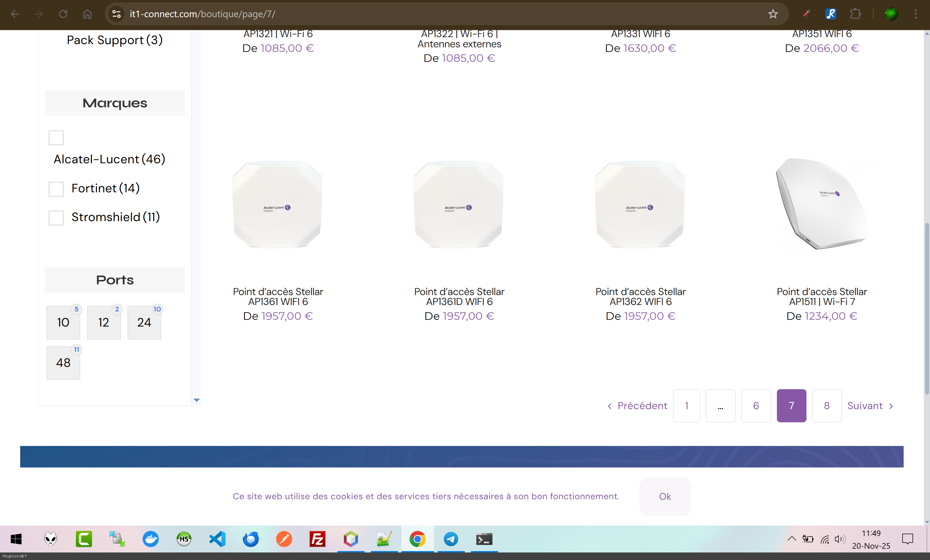The image size is (930, 560).
Task: Go to pagination page 8
Action: [826, 406]
